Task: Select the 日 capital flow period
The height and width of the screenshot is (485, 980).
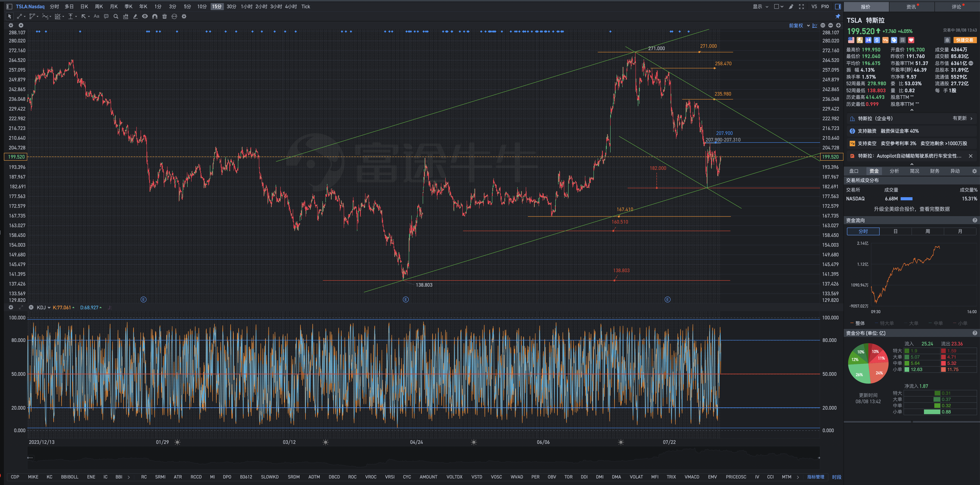Action: coord(895,231)
